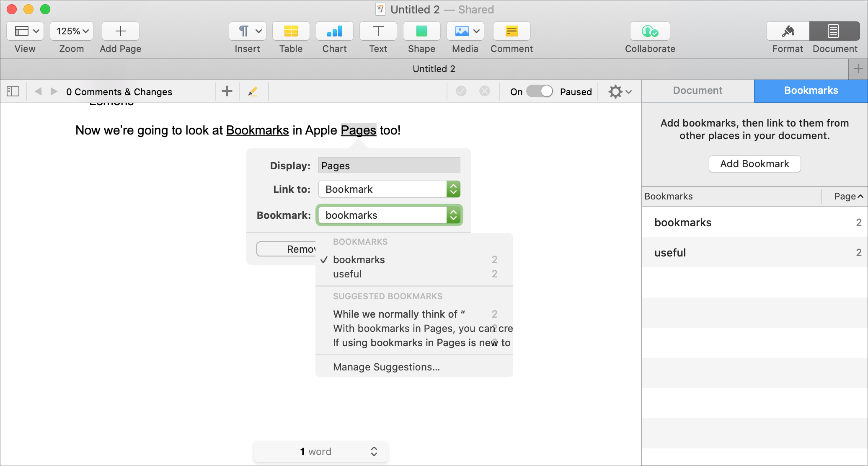The height and width of the screenshot is (466, 868).
Task: Choose 'With bookmarks in Pages' suggestion
Action: tap(414, 329)
